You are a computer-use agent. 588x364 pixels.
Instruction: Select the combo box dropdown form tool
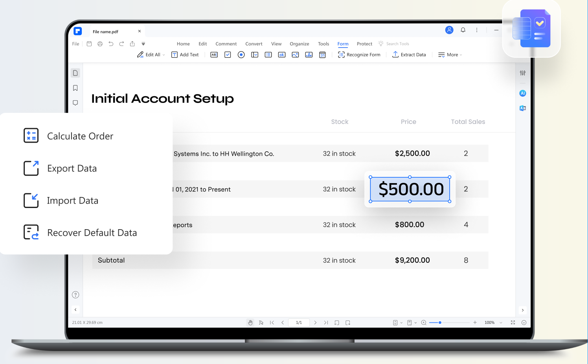[255, 55]
